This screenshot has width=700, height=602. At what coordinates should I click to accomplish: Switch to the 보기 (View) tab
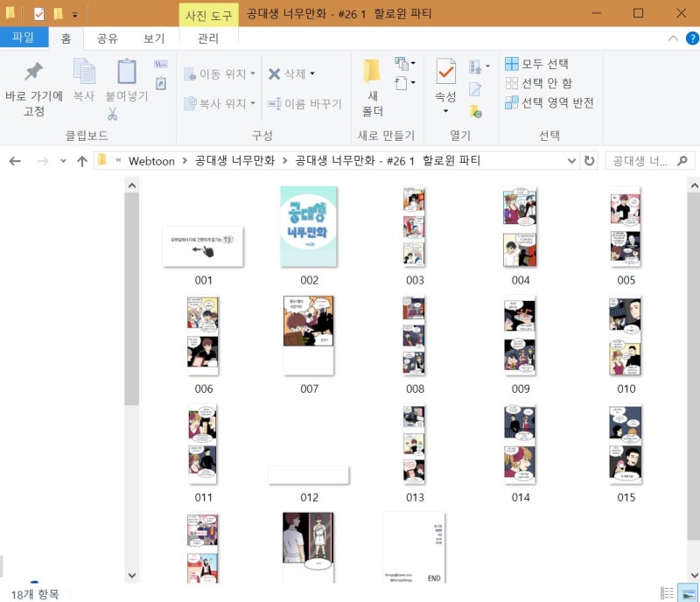click(154, 38)
